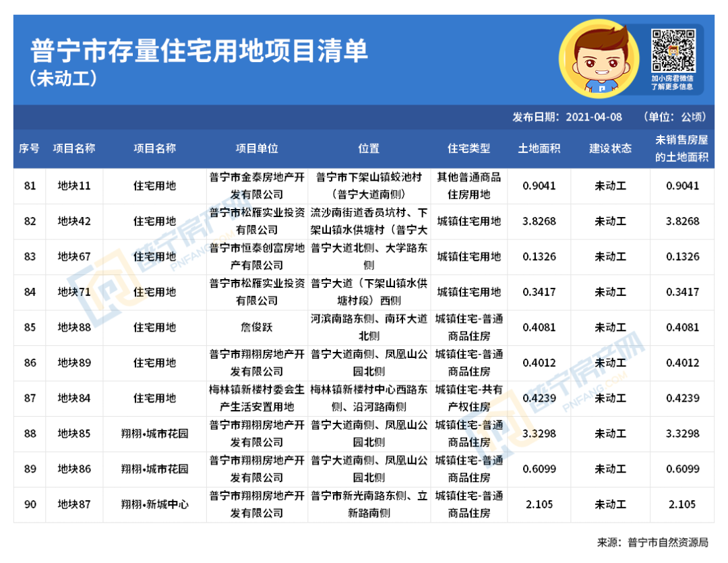Select 翔栩•新城中心 in row 90

point(152,503)
